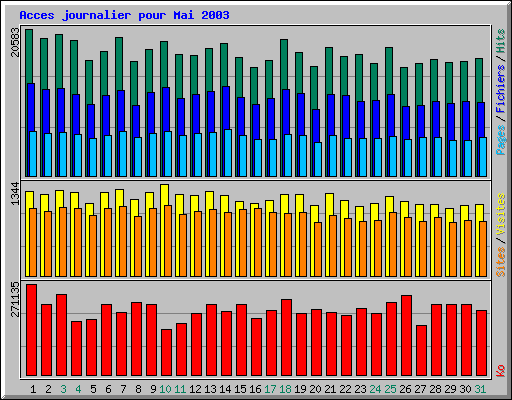
Task: Click the 'Hits' legend label
Action: pyautogui.click(x=501, y=41)
